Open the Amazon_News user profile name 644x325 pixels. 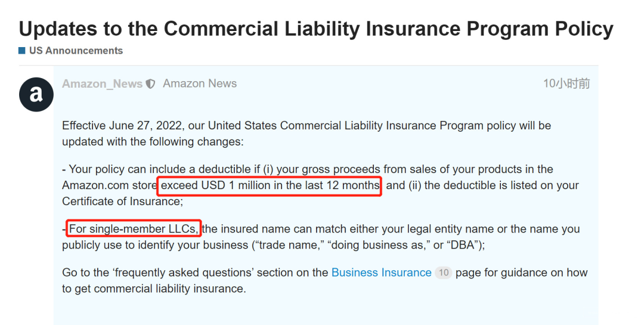[x=103, y=84]
